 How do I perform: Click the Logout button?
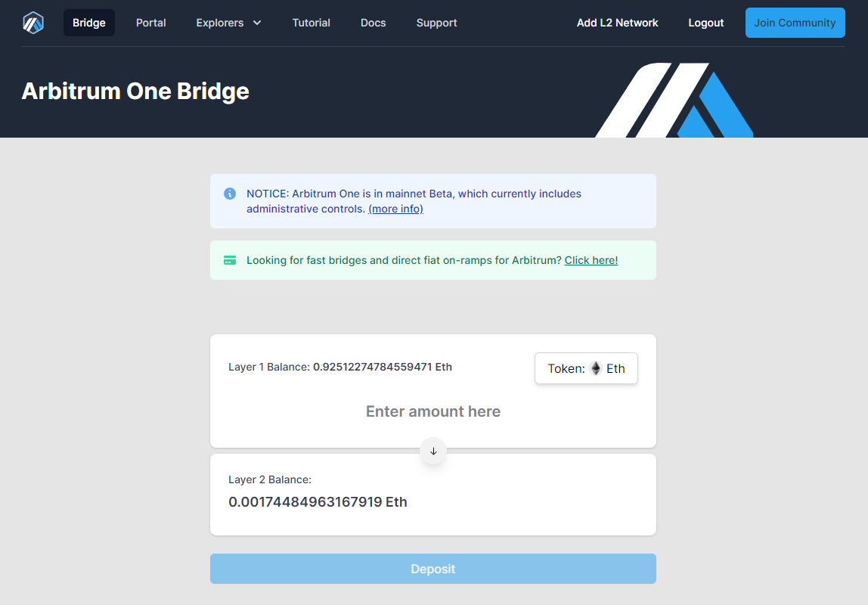coord(705,23)
